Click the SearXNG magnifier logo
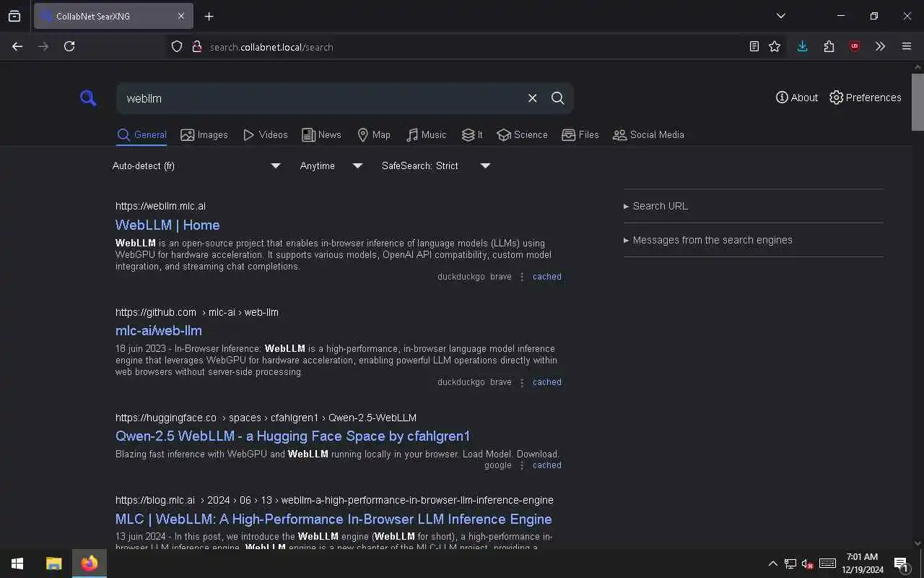This screenshot has width=924, height=578. [88, 98]
